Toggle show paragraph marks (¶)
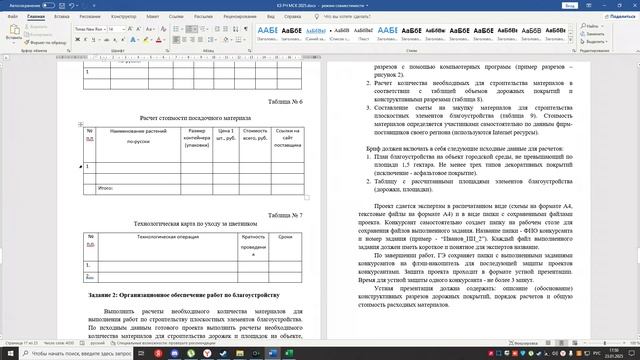 point(246,29)
